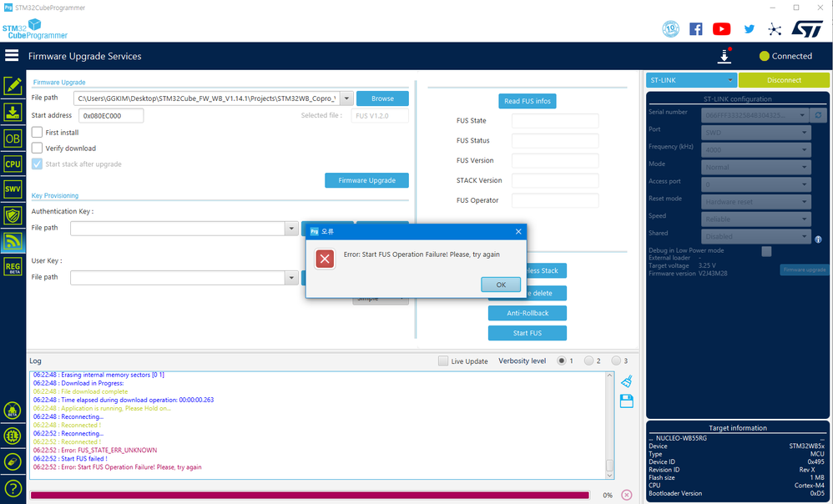
Task: Open the EL external loader icon
Action: click(x=13, y=436)
